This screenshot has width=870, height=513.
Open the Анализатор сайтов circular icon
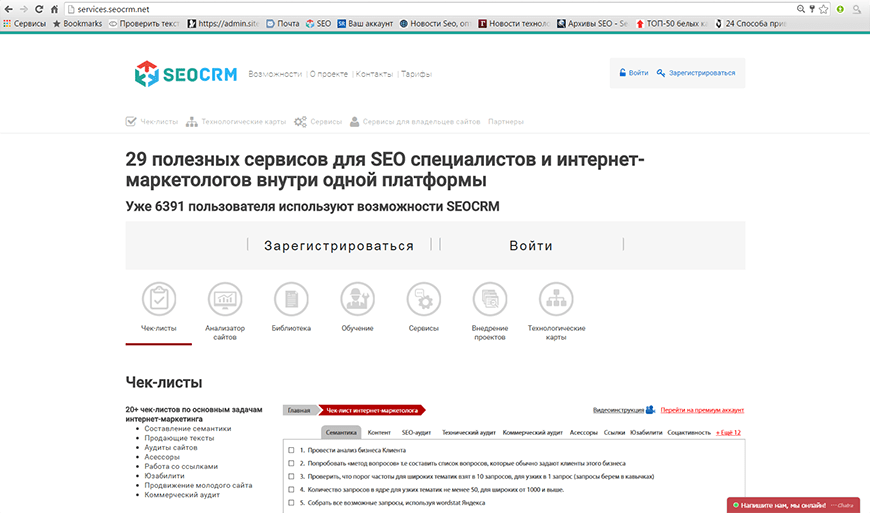pyautogui.click(x=225, y=299)
